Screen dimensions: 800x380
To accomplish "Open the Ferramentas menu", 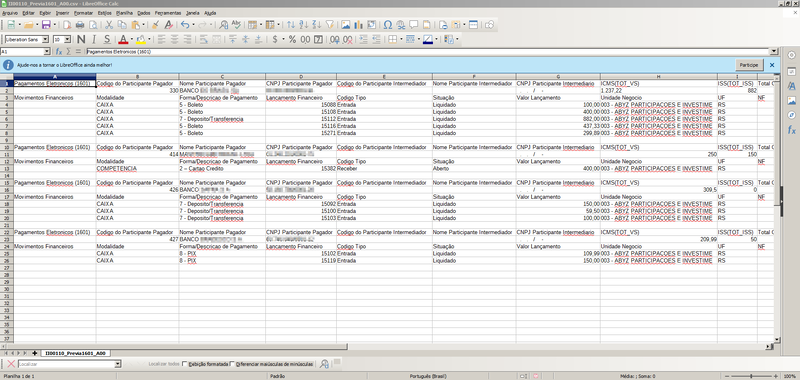I will point(169,12).
